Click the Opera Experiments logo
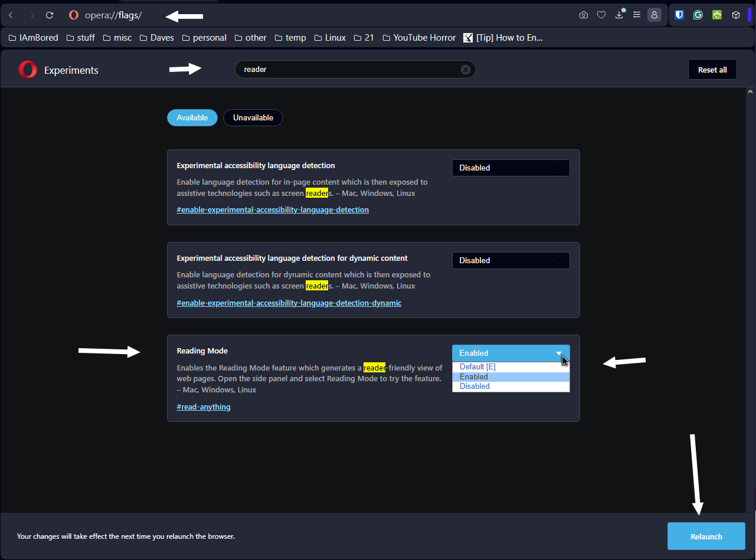The height and width of the screenshot is (560, 756). [x=28, y=70]
